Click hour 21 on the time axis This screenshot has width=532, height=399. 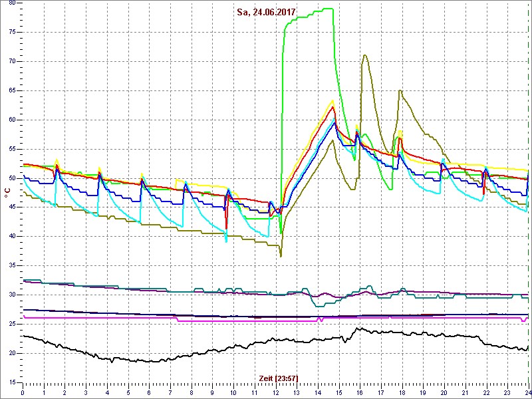point(465,392)
